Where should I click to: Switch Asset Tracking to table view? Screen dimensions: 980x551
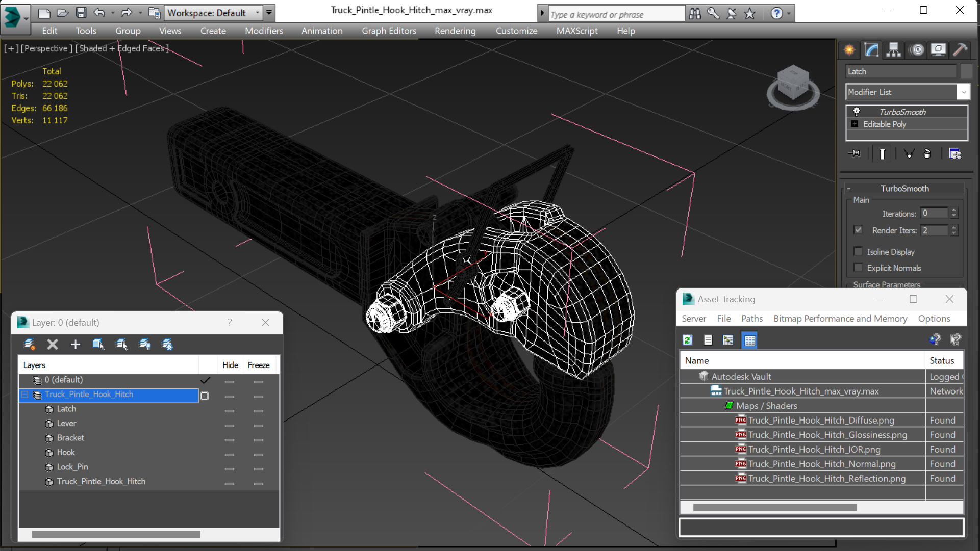pos(749,340)
